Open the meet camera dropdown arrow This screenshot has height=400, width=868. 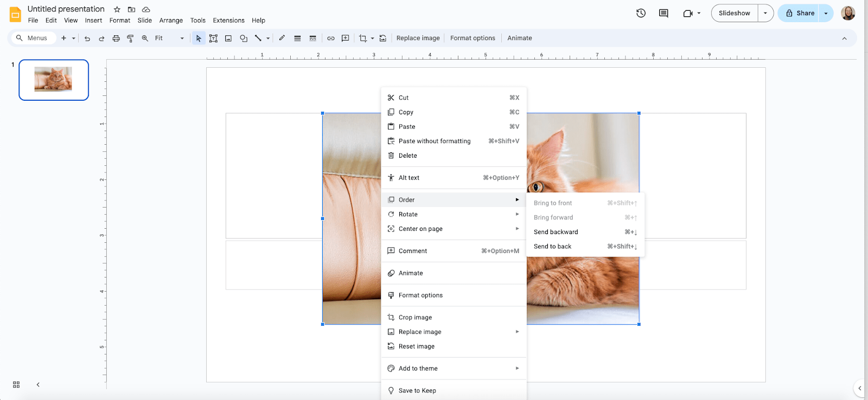[x=699, y=13]
